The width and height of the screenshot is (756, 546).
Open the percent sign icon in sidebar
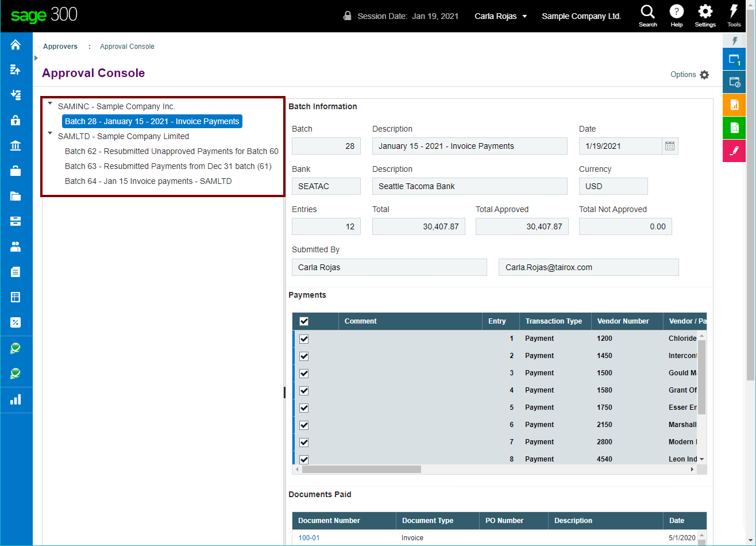[16, 322]
